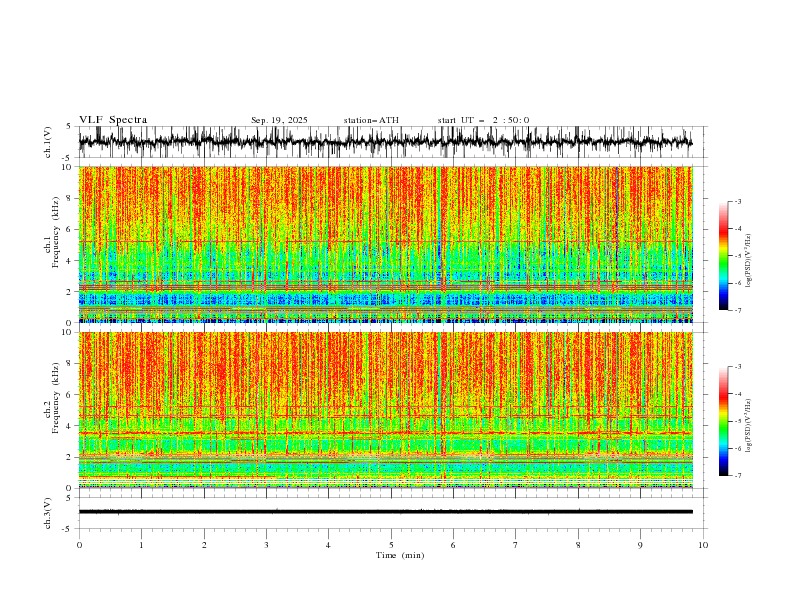Click the "ch.1(V)" axis label
This screenshot has width=792, height=612.
pos(48,142)
